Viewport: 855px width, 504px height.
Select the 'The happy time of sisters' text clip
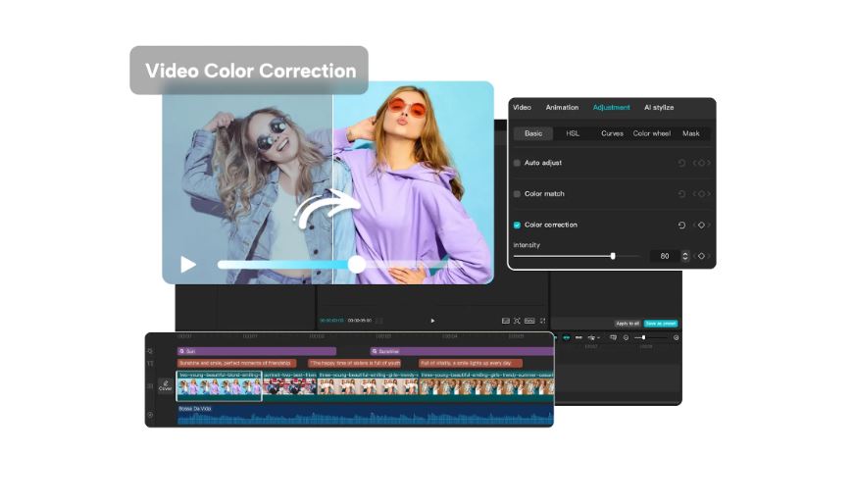[x=355, y=363]
